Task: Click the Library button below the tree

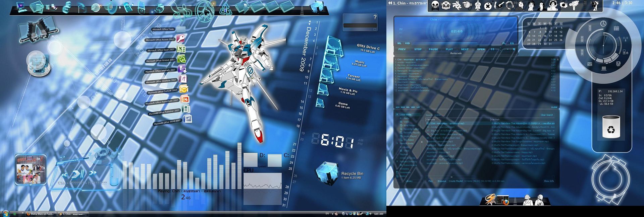Action: (x=409, y=181)
